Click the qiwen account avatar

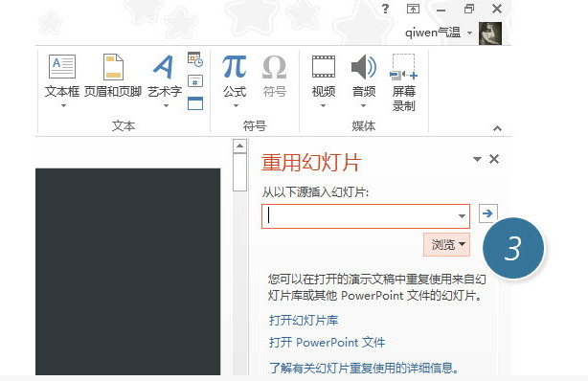coord(490,34)
